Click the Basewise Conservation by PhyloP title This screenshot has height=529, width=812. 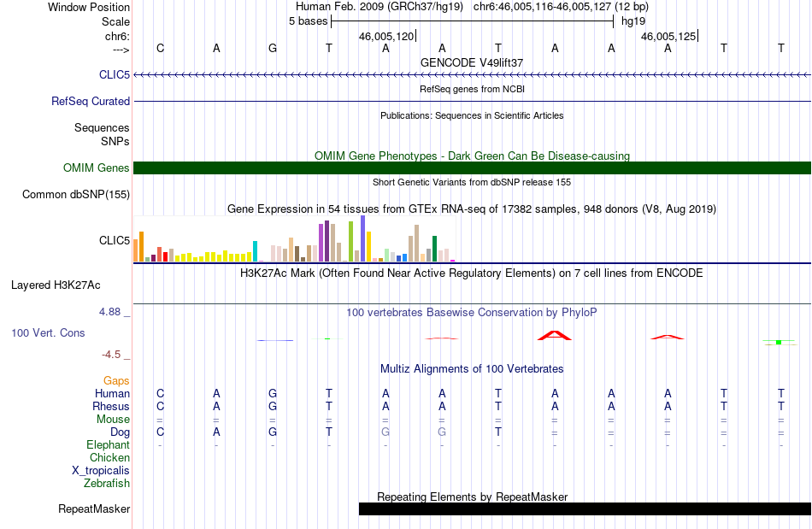tap(471, 312)
